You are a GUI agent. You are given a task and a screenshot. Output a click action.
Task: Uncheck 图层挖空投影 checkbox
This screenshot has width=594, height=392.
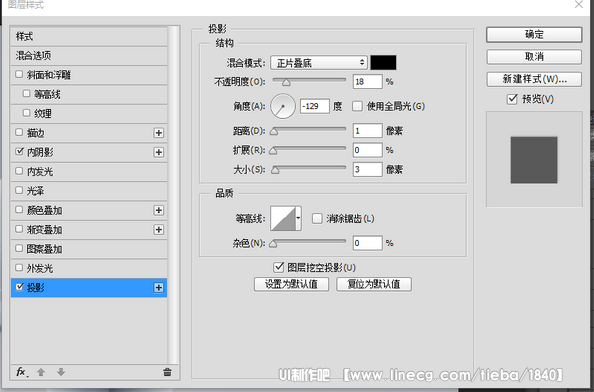pos(278,267)
